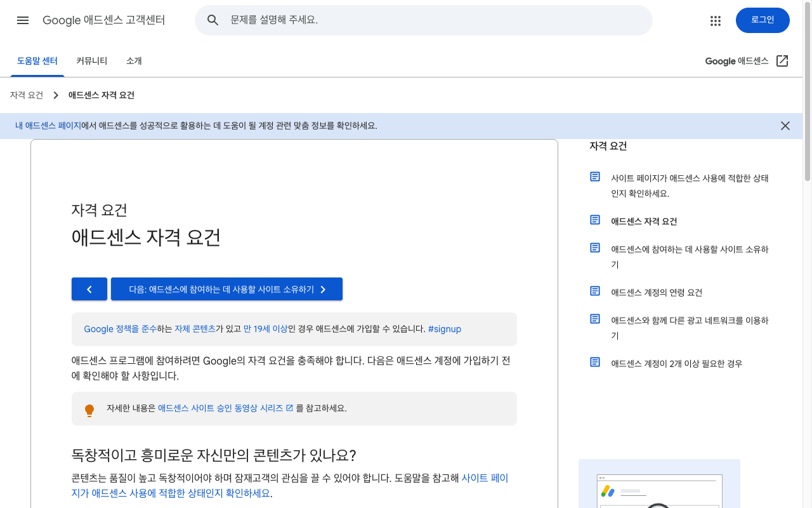Open sidebar article 애드센스에 참여하는 데 사용할 사이트 소유하기
Viewport: 812px width, 508px height.
click(690, 257)
